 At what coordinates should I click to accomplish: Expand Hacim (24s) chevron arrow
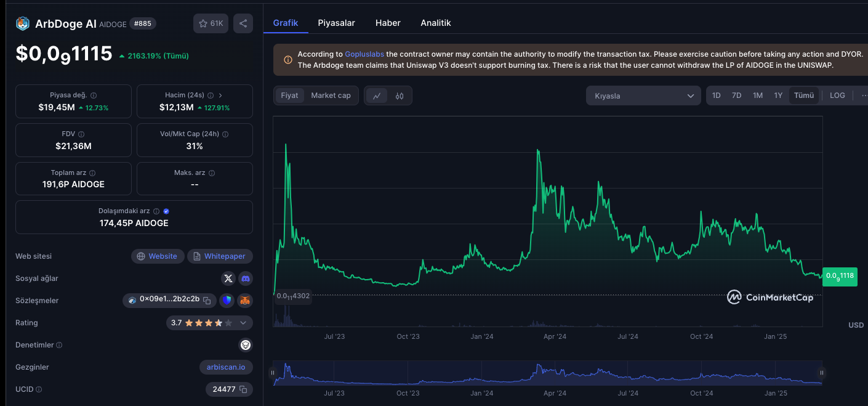220,95
